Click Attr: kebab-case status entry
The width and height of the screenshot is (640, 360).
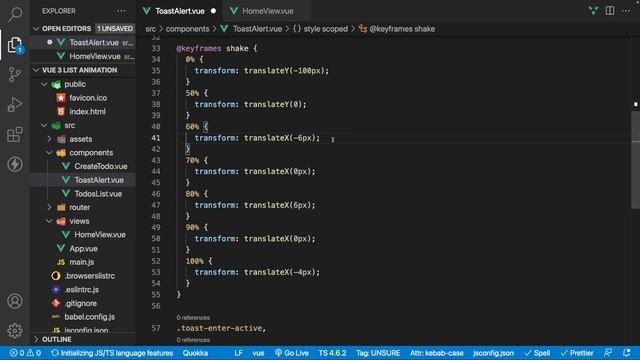click(437, 353)
